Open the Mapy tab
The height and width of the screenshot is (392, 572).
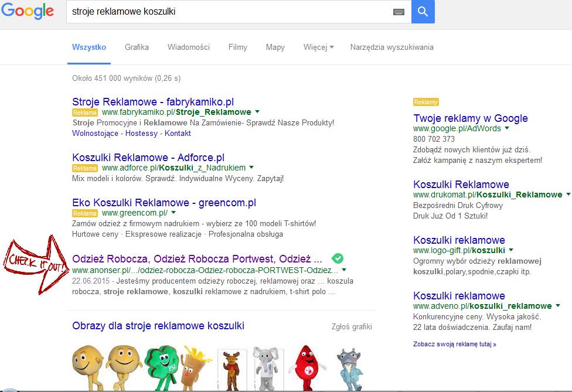click(x=275, y=47)
